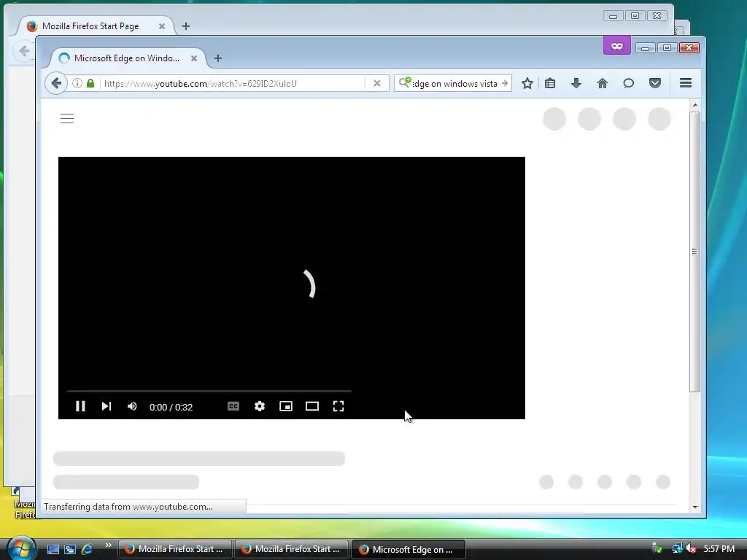
Task: Open Firefox Hello chat bubble icon
Action: coord(628,83)
